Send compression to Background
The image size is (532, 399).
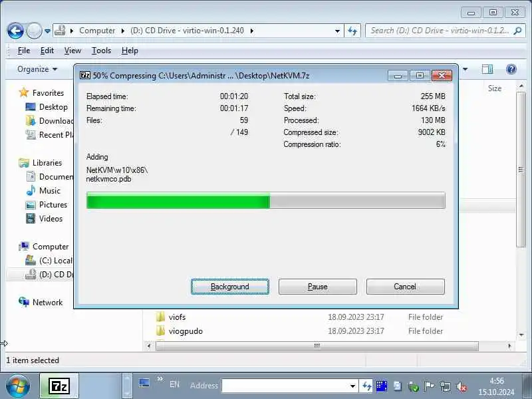point(230,287)
